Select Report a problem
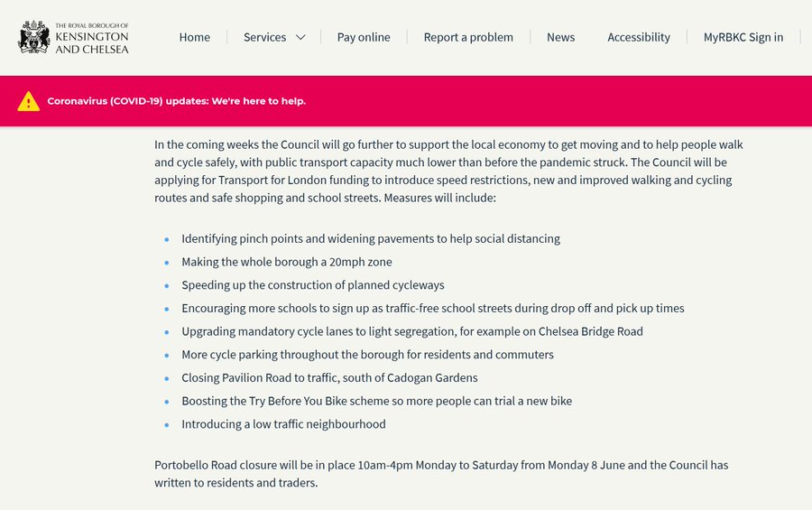 click(x=468, y=37)
